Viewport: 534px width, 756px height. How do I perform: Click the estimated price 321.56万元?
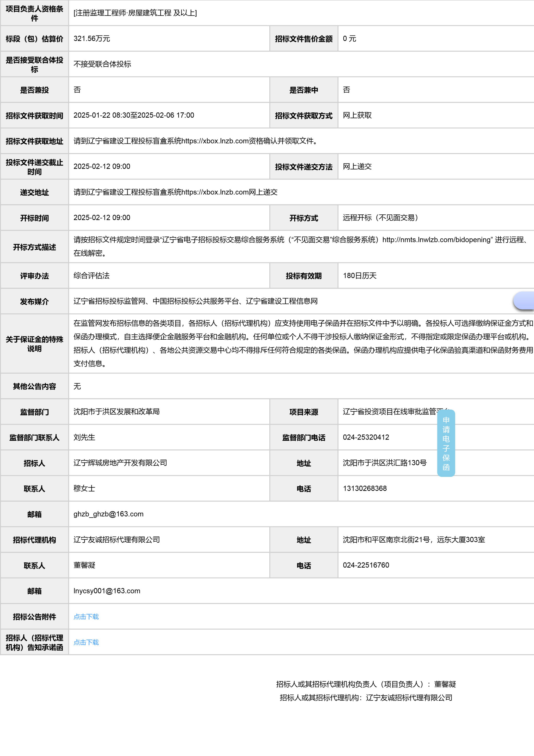click(x=92, y=39)
